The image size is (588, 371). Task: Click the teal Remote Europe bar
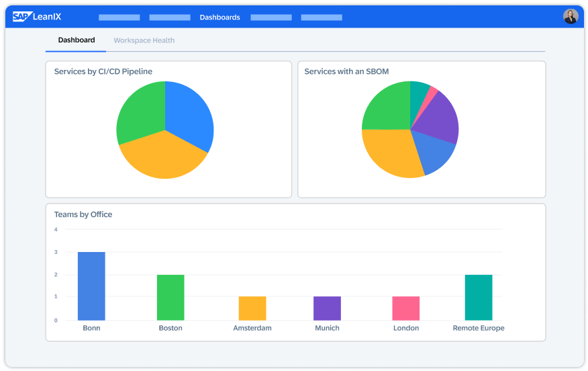tap(478, 297)
